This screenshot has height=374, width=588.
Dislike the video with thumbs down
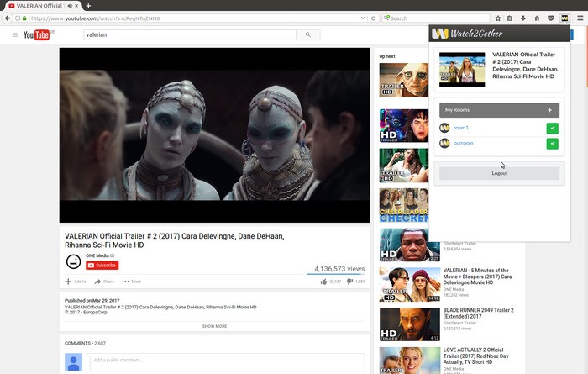[x=349, y=282]
